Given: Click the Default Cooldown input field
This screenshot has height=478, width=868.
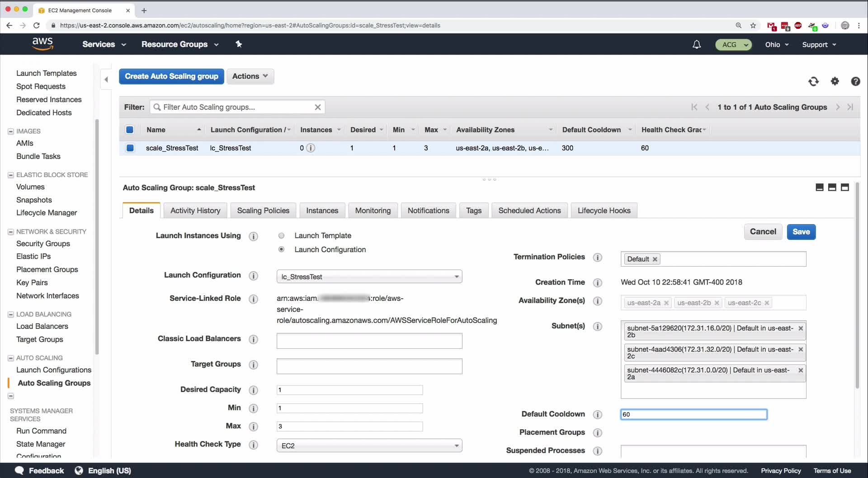Looking at the screenshot, I should coord(694,414).
